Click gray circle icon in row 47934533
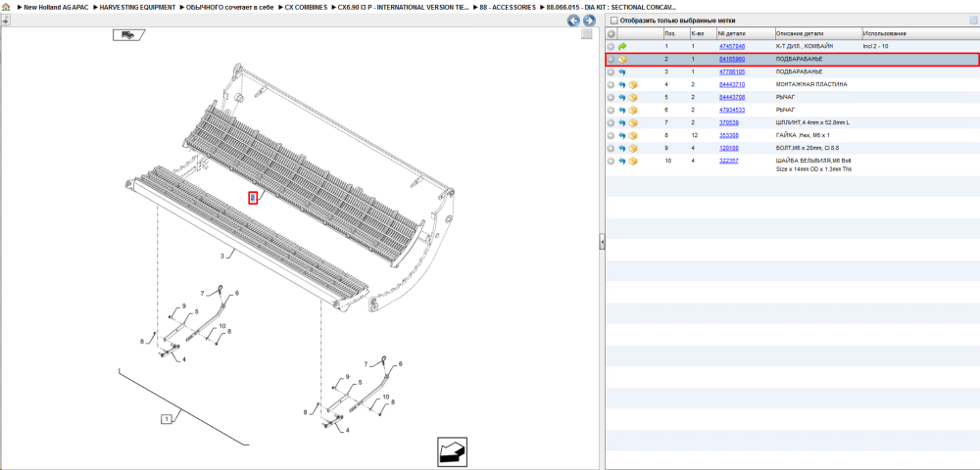The image size is (980, 470). (612, 111)
